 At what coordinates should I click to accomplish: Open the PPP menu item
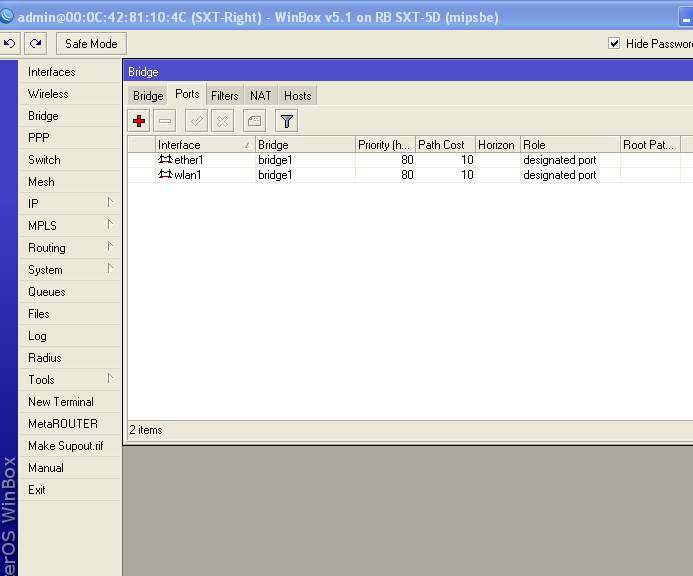click(x=70, y=137)
